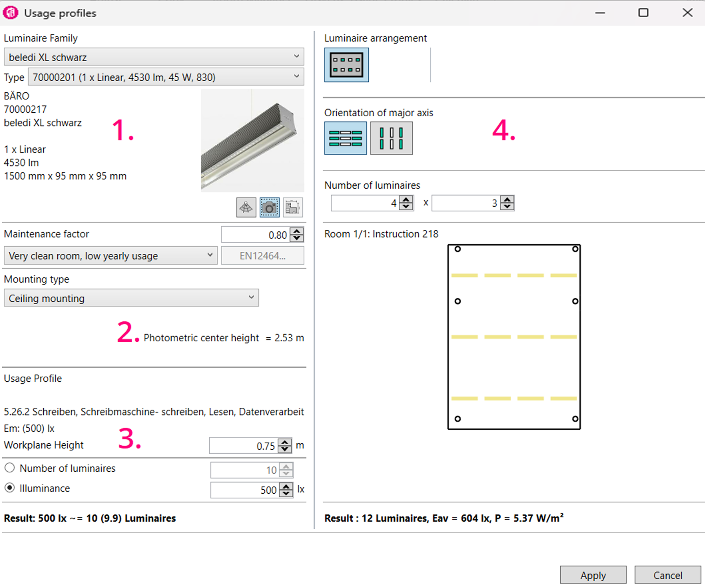This screenshot has height=588, width=705.
Task: Click the Cancel button
Action: (x=668, y=575)
